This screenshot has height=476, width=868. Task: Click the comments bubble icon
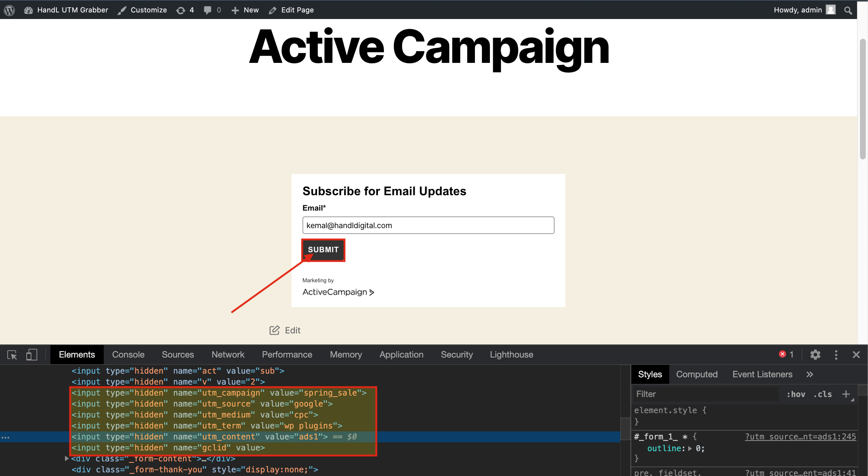pos(208,10)
